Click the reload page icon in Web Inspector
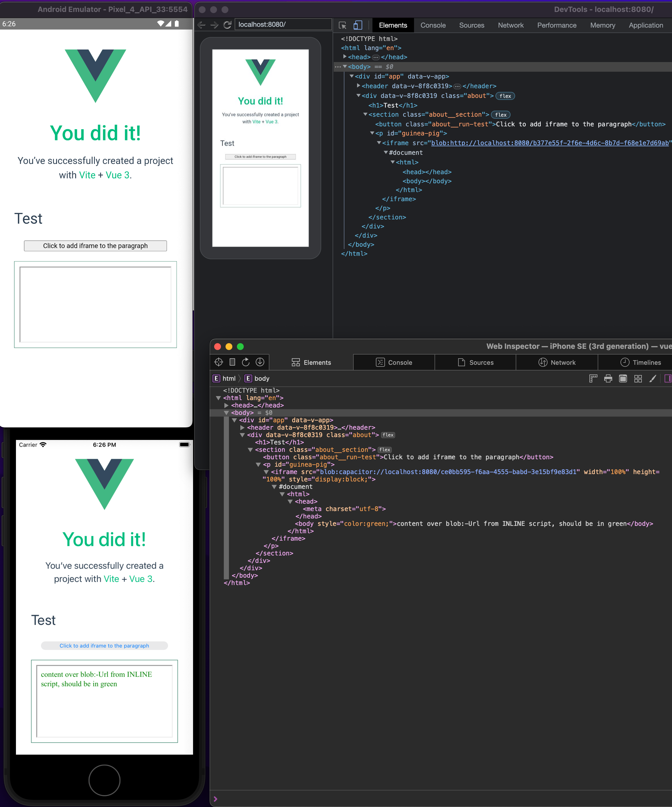The height and width of the screenshot is (807, 672). [246, 362]
